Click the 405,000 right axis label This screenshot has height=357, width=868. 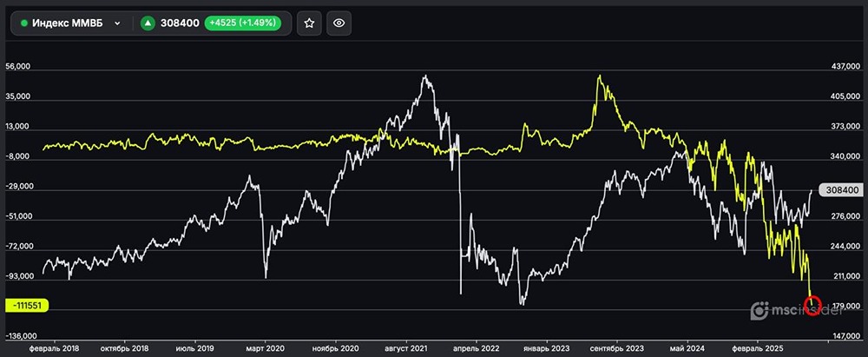(846, 96)
